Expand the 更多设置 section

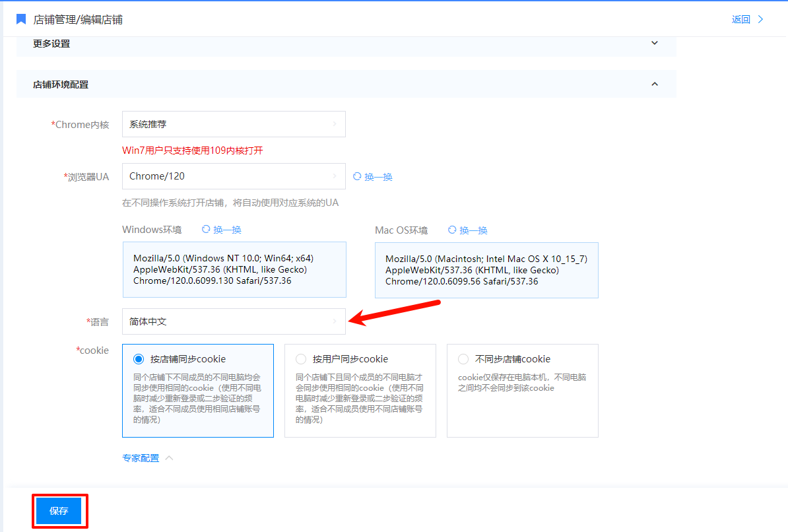(655, 44)
